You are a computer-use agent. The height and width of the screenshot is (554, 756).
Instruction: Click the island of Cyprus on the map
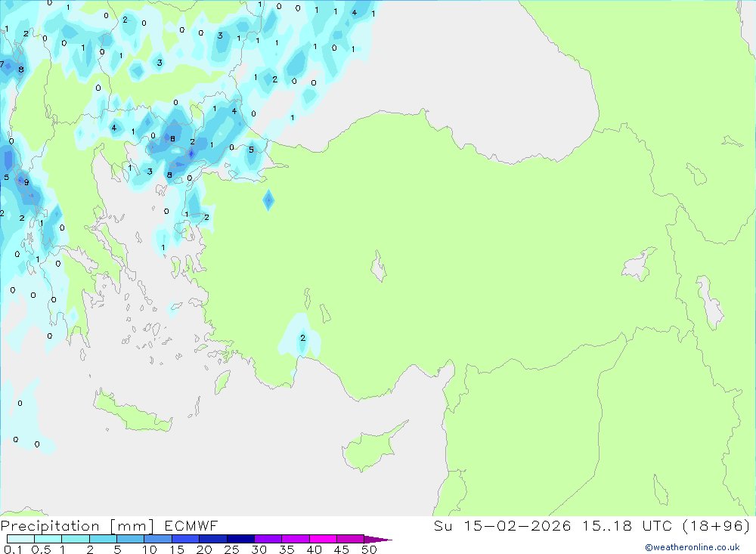coord(371,447)
